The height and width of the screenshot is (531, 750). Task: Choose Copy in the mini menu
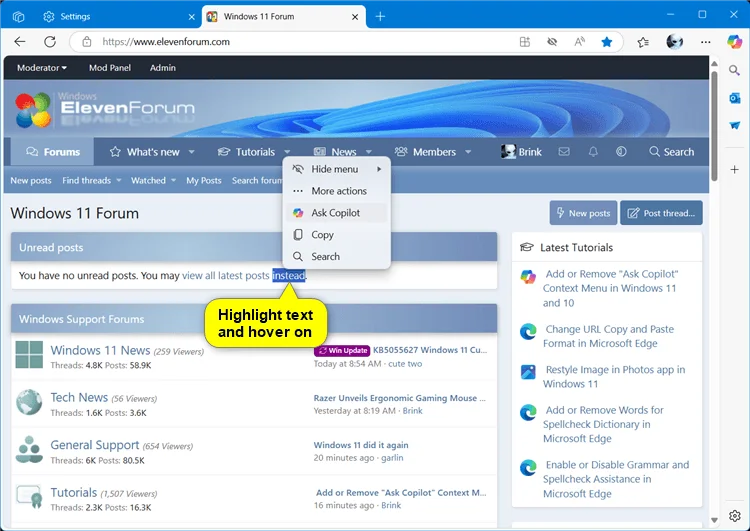pos(337,235)
